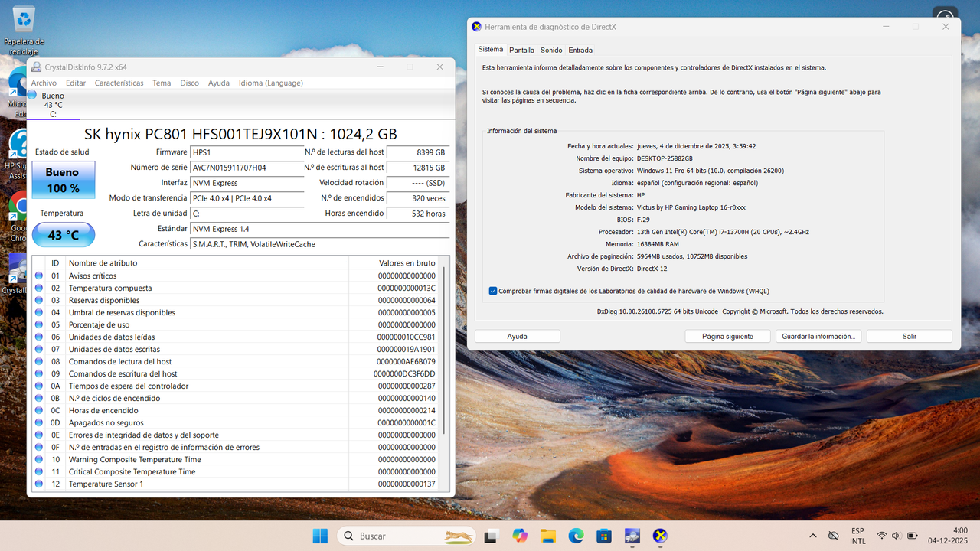The image size is (980, 551).
Task: Select the DirectX diagnostic tool taskbar icon
Action: (x=659, y=535)
